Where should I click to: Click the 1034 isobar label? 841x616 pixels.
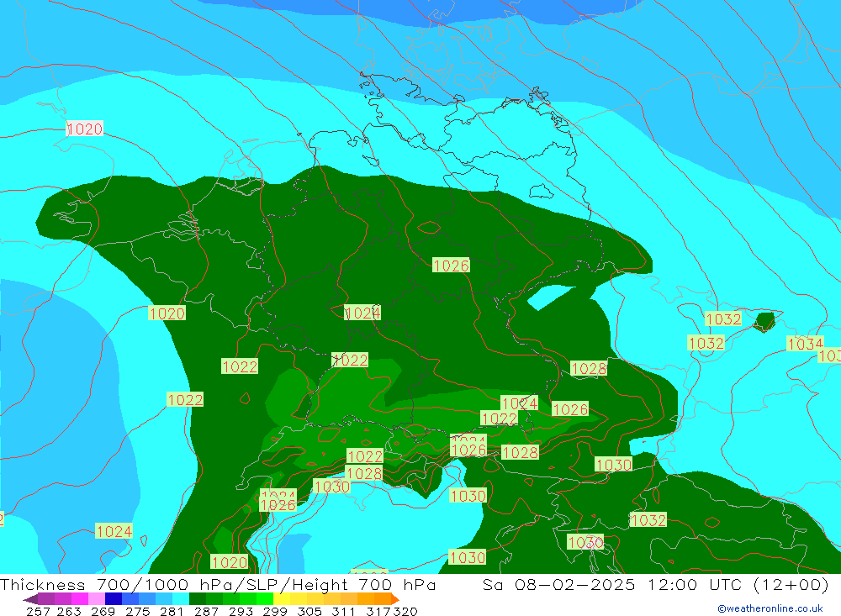[805, 344]
